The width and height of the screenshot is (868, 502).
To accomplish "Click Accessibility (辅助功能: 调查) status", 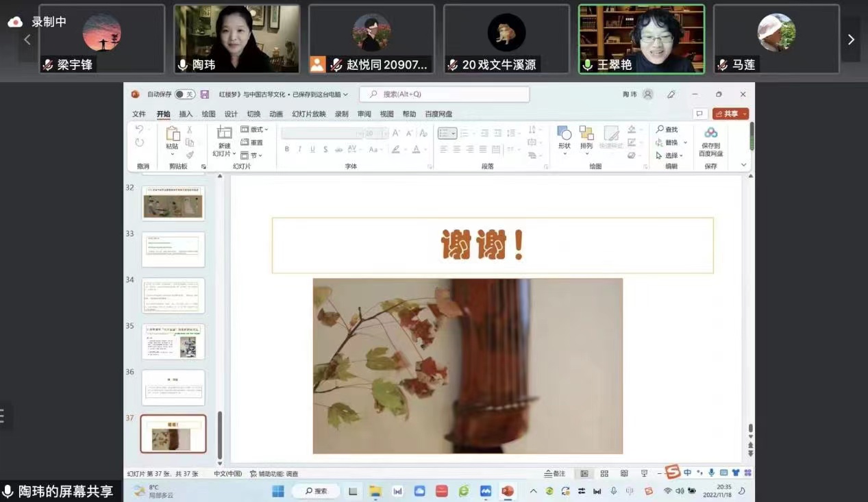I will coord(274,473).
